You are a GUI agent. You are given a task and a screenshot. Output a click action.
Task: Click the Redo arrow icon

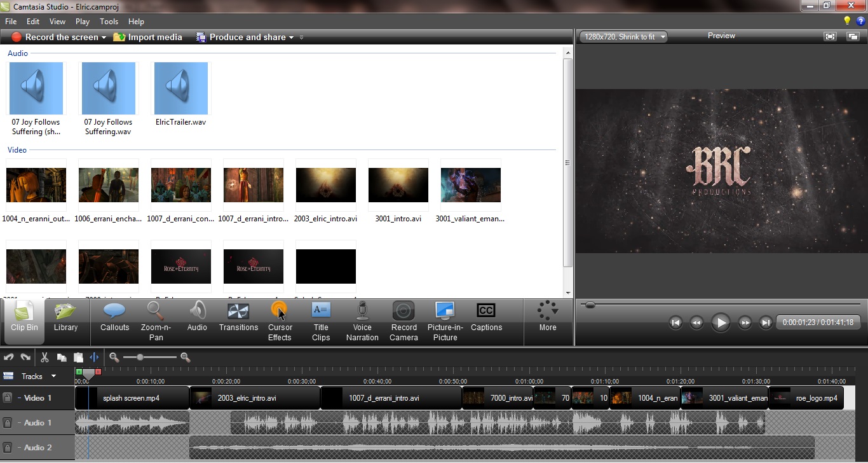[x=25, y=357]
